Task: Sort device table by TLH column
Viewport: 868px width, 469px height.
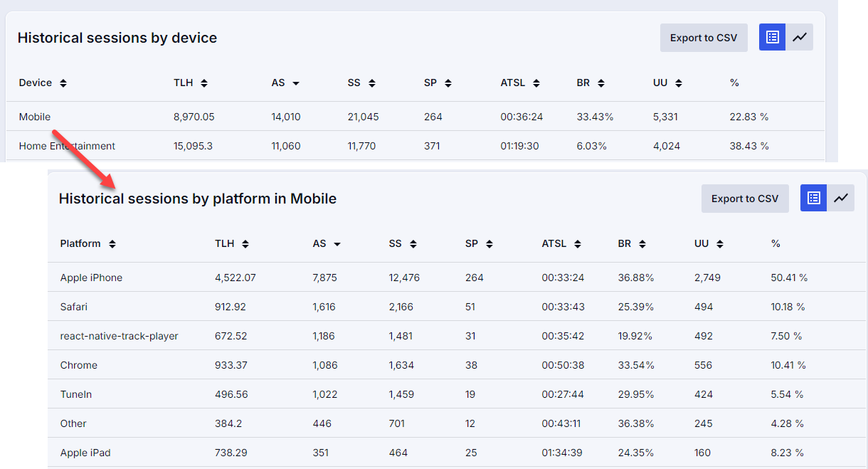Action: [x=204, y=83]
